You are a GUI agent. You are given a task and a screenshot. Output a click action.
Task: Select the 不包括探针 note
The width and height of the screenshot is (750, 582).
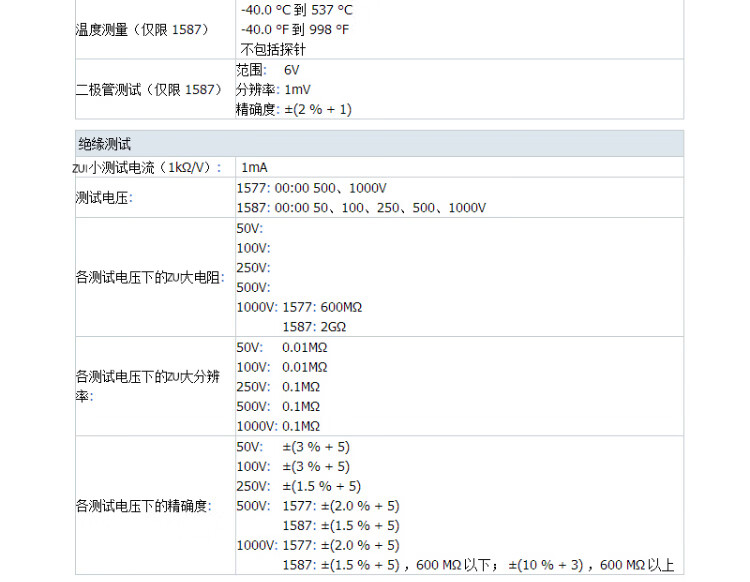(x=273, y=49)
